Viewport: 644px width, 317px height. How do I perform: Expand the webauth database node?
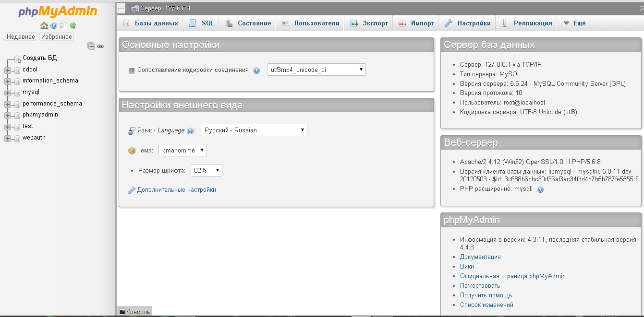[8, 138]
